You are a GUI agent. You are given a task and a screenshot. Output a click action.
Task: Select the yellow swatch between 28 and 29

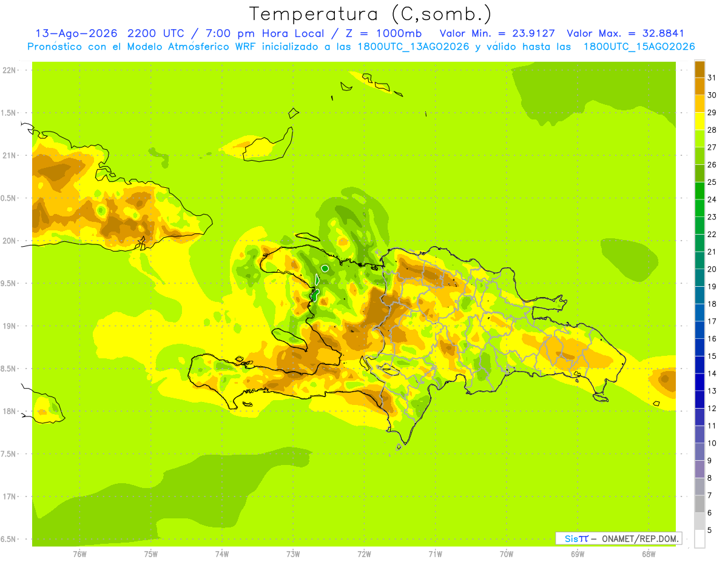coord(699,121)
